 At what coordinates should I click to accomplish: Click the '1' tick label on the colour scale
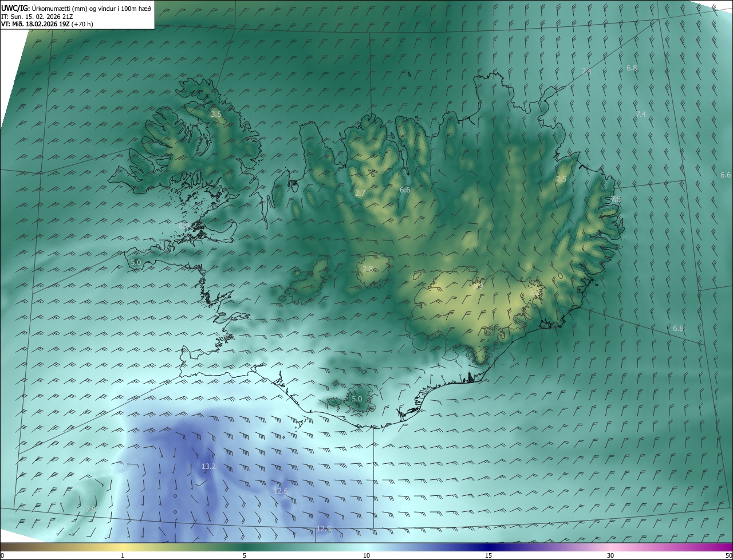123,555
